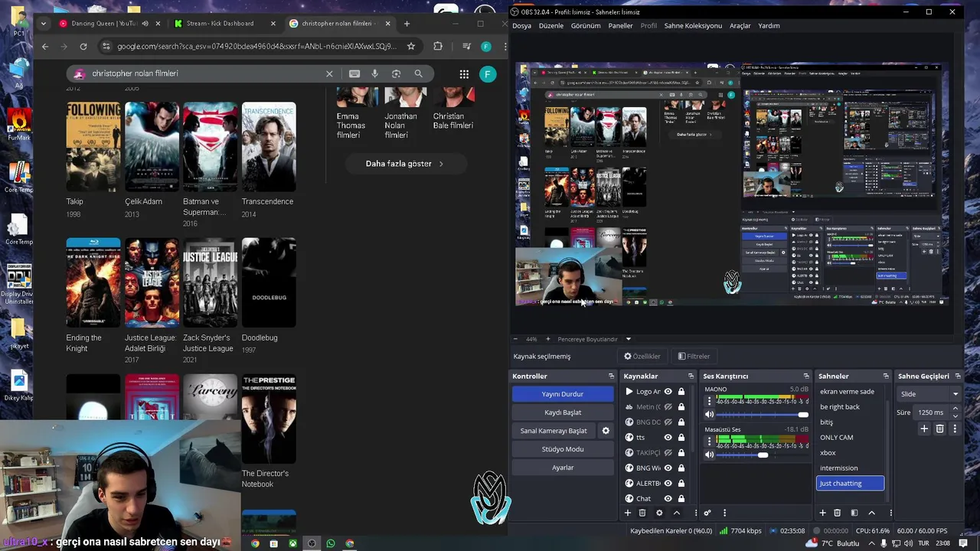Show the TAKİPÇİ source

668,452
